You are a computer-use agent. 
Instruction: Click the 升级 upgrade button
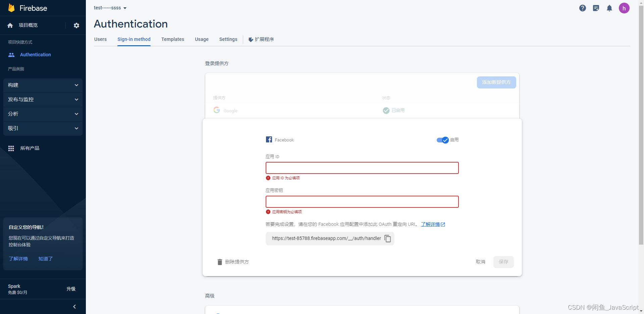[71, 289]
